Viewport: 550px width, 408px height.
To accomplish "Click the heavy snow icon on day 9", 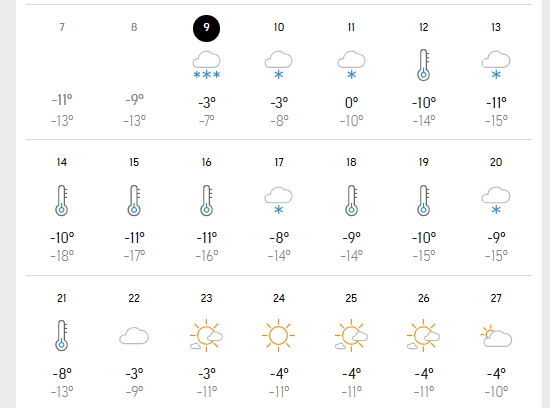I will tap(207, 65).
